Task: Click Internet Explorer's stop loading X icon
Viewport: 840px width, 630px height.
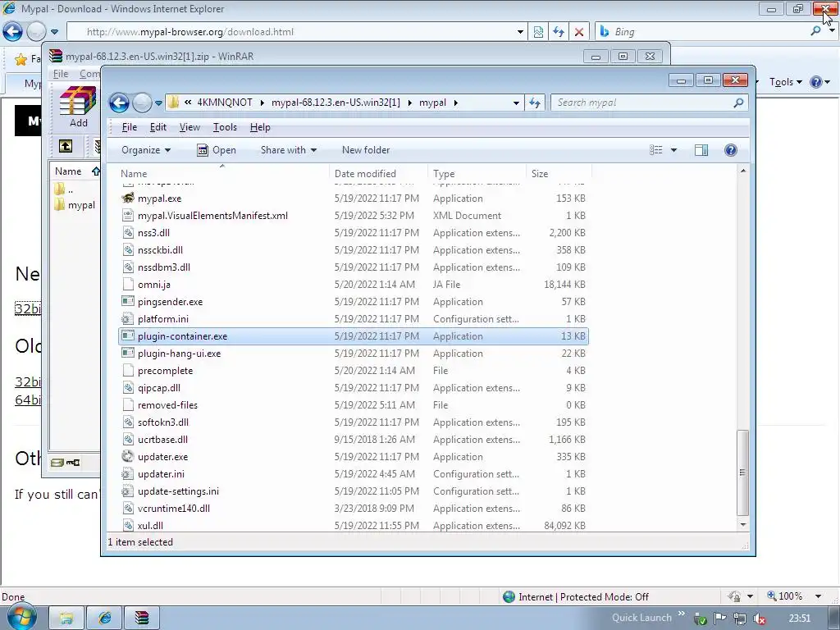Action: click(x=579, y=32)
